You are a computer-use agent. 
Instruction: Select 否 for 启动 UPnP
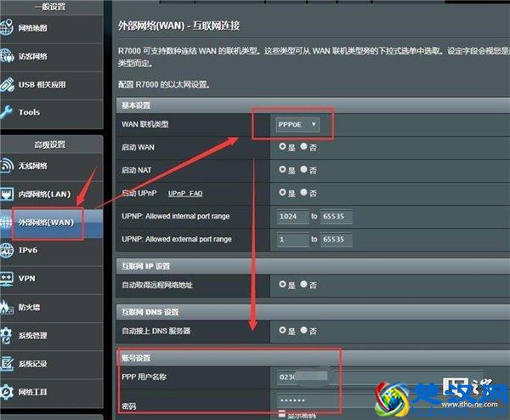click(303, 192)
